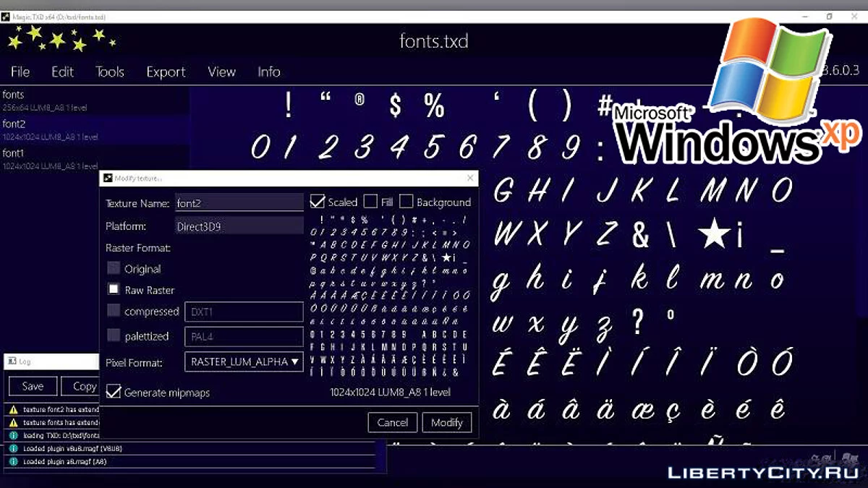The image size is (868, 488).
Task: Open the View menu
Action: pyautogui.click(x=221, y=72)
